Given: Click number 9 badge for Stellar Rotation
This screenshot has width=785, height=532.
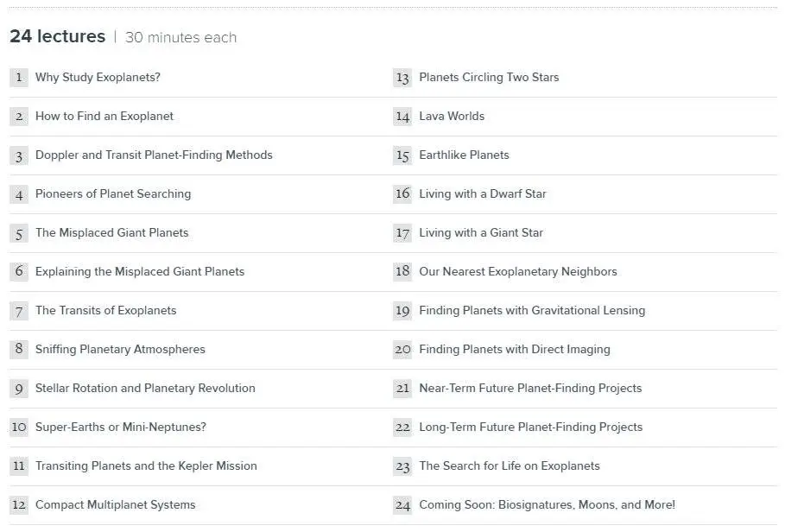Looking at the screenshot, I should 19,389.
